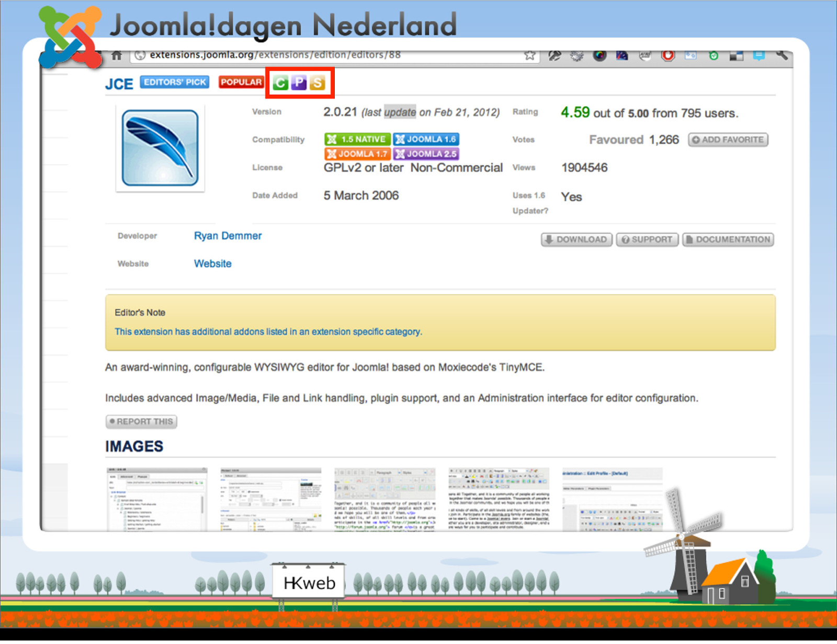Click the Joomla 1.6 compatibility badge
This screenshot has width=837, height=644.
pos(426,139)
